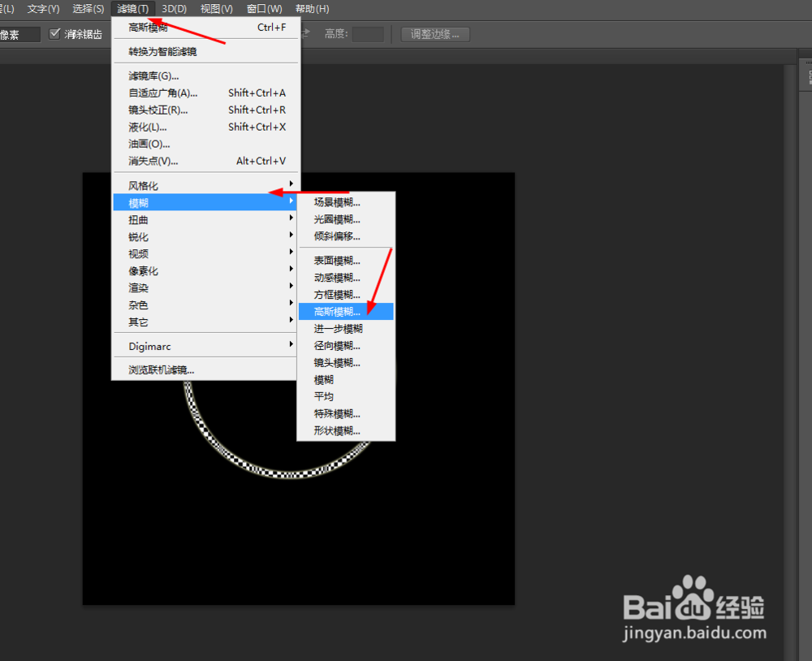812x661 pixels.
Task: Choose 油画(O)...
Action: (206, 144)
